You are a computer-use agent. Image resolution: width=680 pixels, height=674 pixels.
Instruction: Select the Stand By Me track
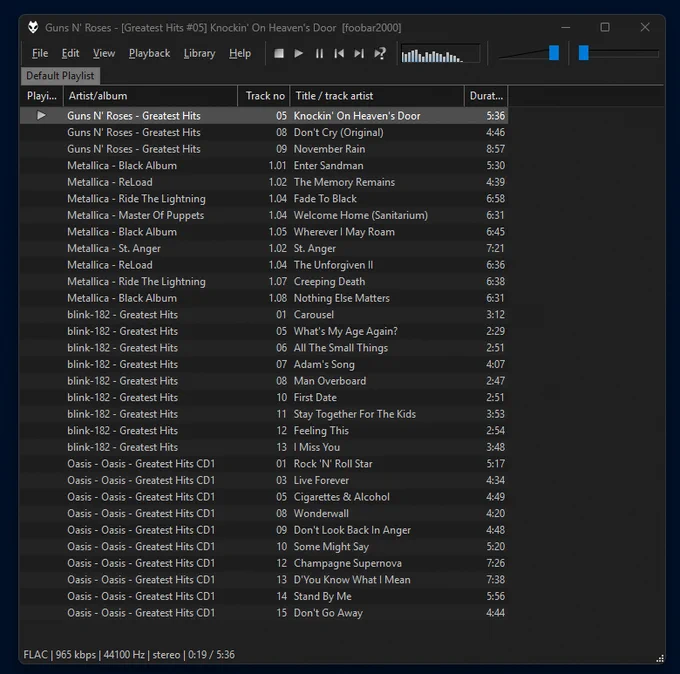(264, 596)
